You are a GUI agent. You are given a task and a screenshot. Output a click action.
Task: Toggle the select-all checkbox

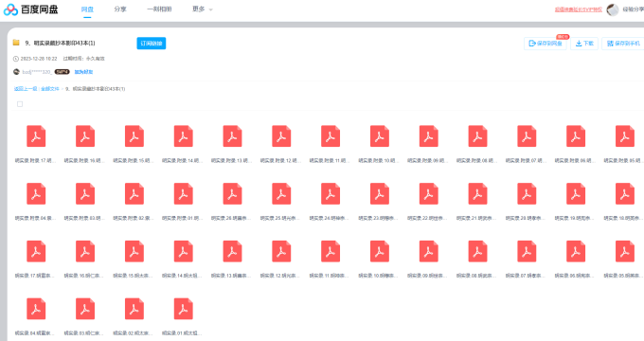tap(20, 104)
